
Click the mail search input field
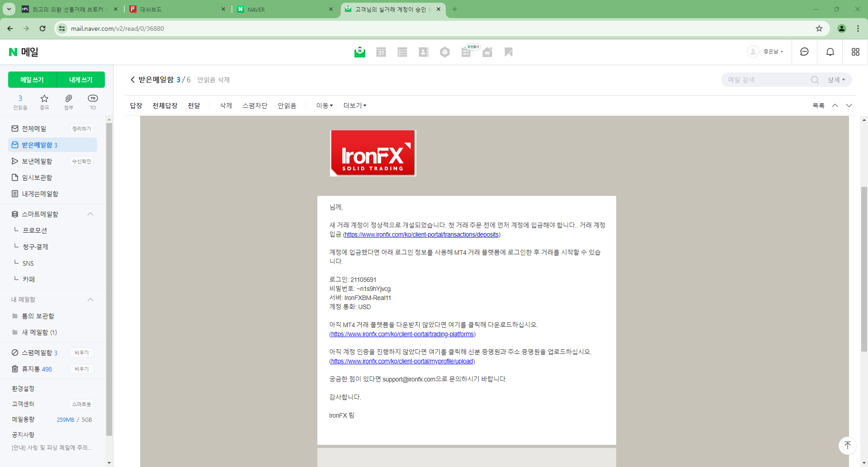(x=769, y=79)
